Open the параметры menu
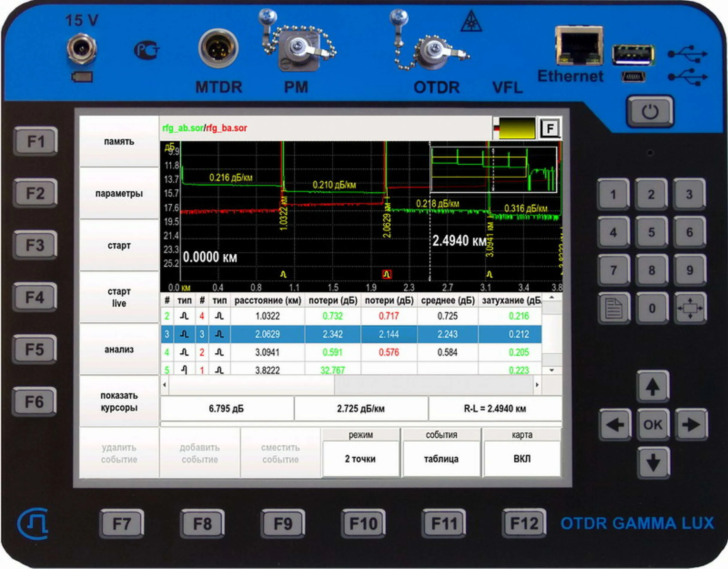The image size is (728, 569). pyautogui.click(x=119, y=193)
